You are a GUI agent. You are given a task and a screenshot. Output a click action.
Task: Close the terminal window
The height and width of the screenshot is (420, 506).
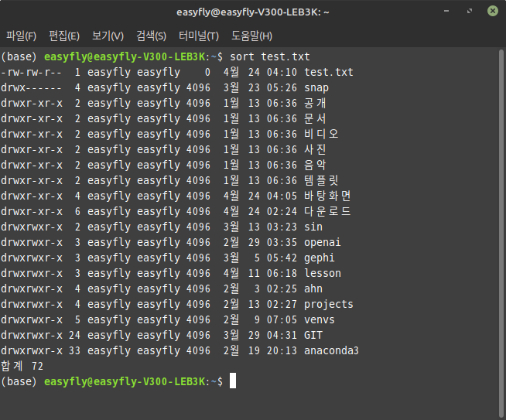tap(492, 12)
